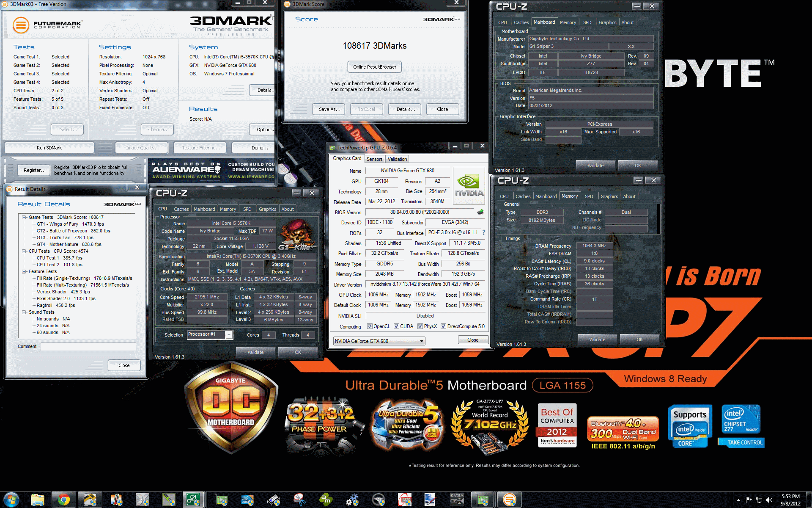812x508 pixels.
Task: Click the thermometer temperature app taskbar icon
Action: pos(116,500)
